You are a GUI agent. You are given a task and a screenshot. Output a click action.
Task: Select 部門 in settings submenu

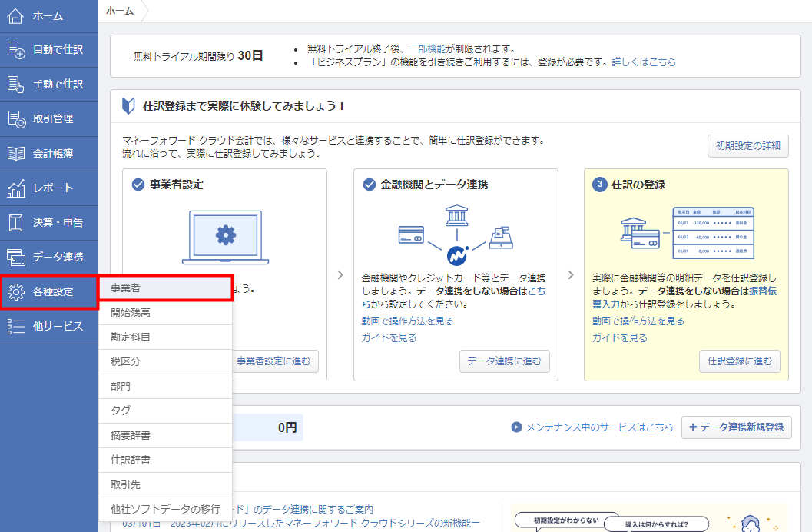point(165,387)
